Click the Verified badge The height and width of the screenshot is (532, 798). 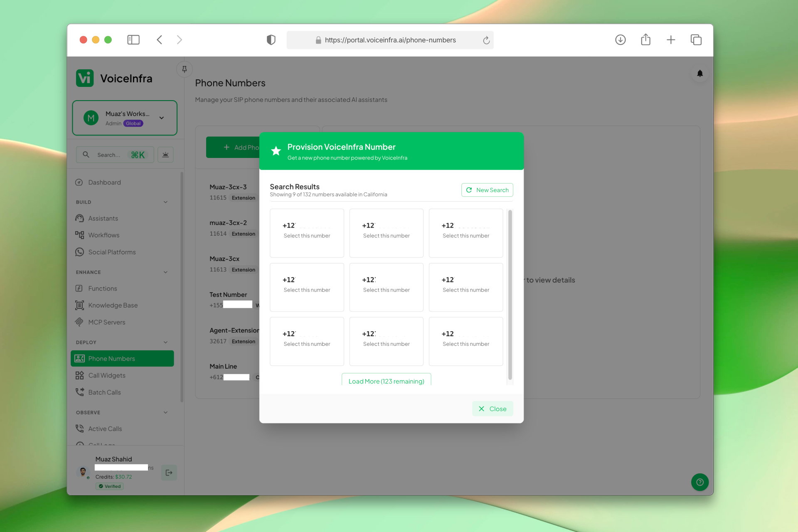click(x=110, y=486)
